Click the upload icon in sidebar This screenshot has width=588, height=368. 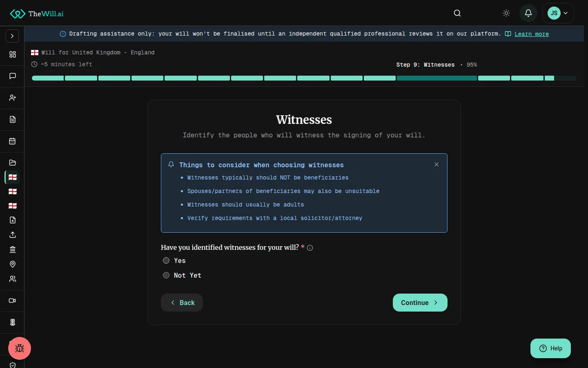tap(13, 235)
